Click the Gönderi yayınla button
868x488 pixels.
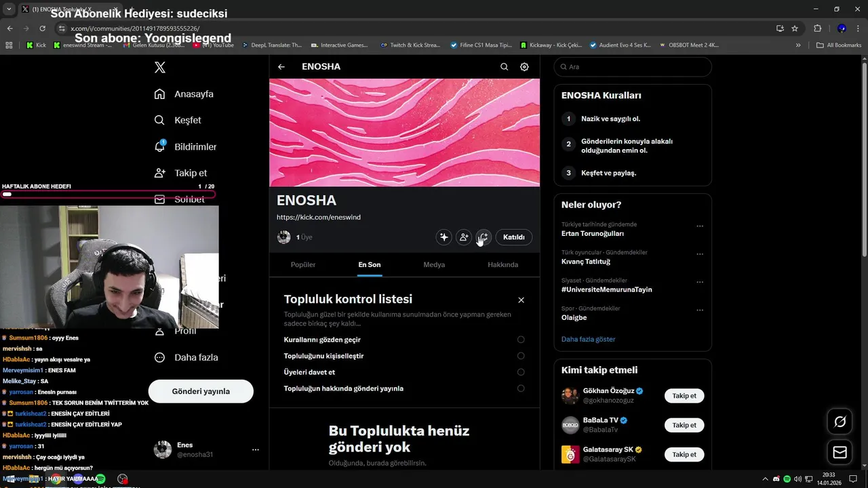click(x=201, y=391)
